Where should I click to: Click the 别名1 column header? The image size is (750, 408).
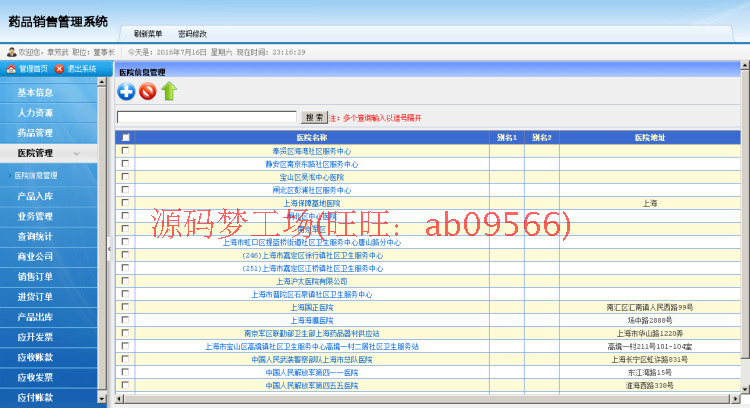tap(507, 138)
